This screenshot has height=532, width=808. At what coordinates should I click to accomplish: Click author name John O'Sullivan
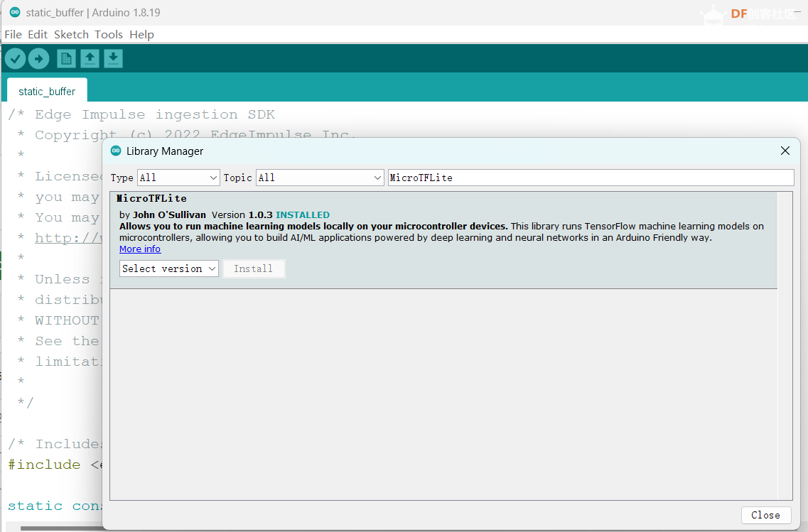coord(170,215)
